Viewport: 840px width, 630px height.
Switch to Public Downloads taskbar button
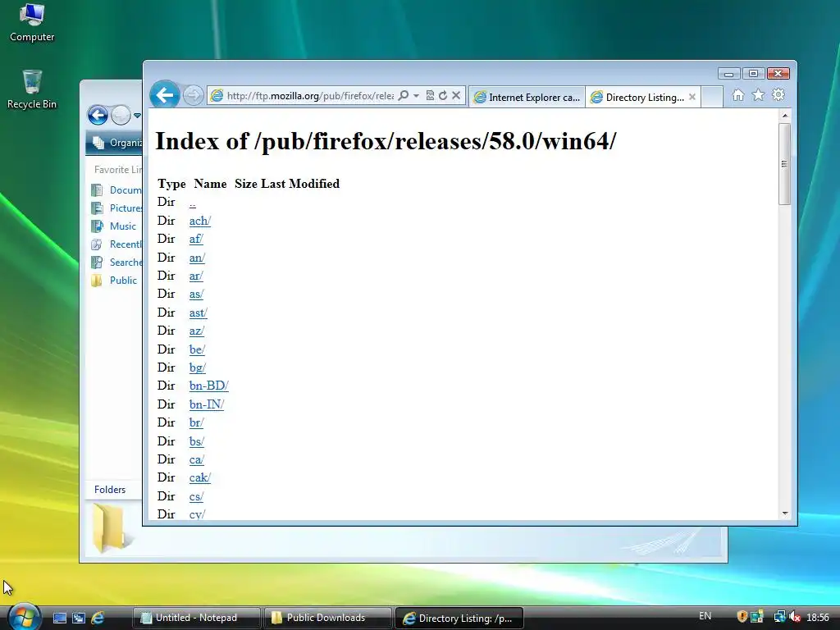pyautogui.click(x=326, y=618)
